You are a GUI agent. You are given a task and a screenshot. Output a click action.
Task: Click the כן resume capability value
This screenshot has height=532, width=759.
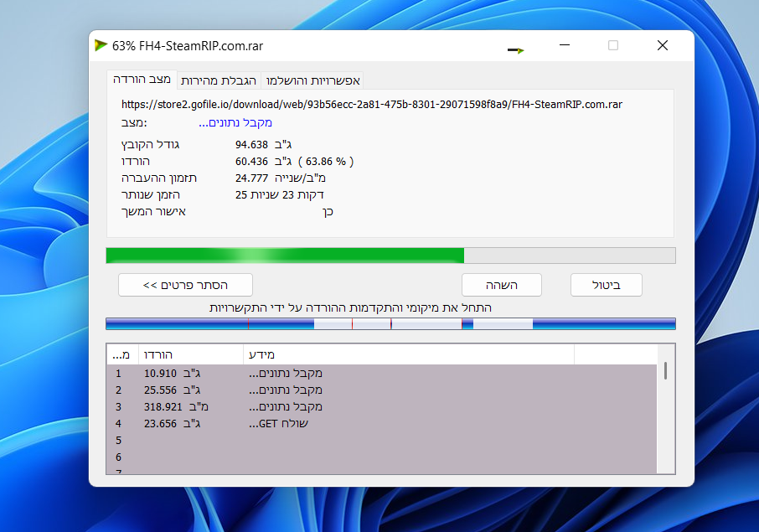click(x=328, y=212)
